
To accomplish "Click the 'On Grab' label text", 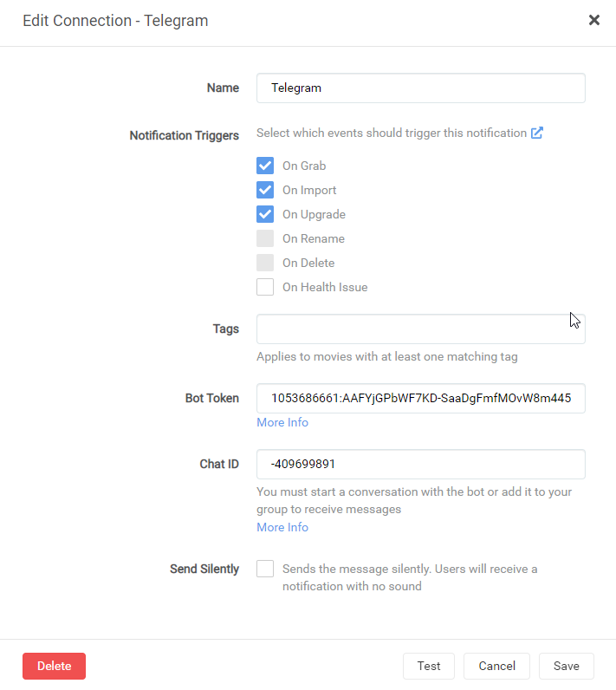I will [304, 166].
